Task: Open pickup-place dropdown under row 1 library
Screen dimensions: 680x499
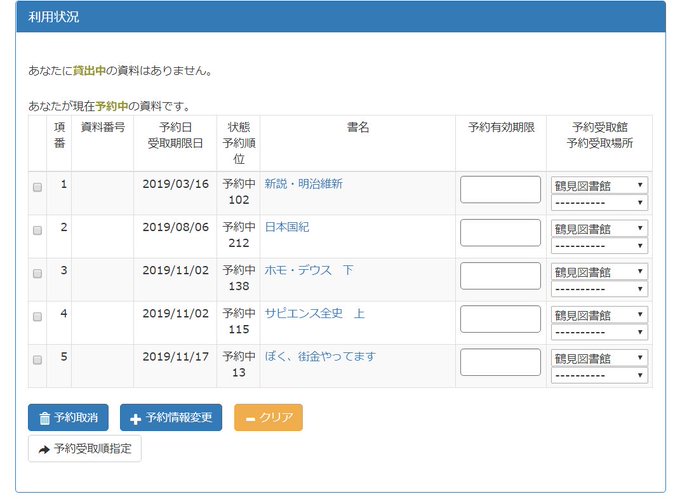Action: pos(599,202)
